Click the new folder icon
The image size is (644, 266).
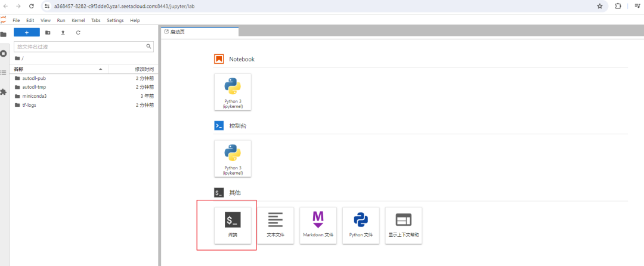tap(48, 32)
